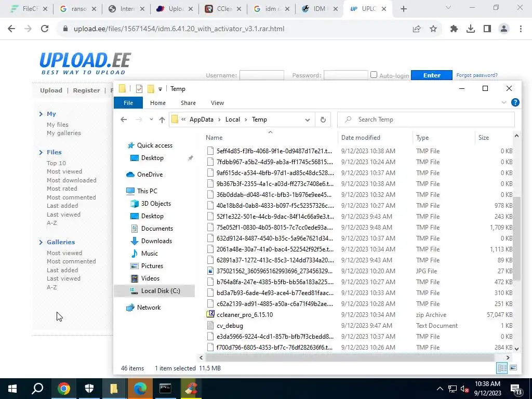
Task: Click the Search Temp field
Action: [426, 119]
